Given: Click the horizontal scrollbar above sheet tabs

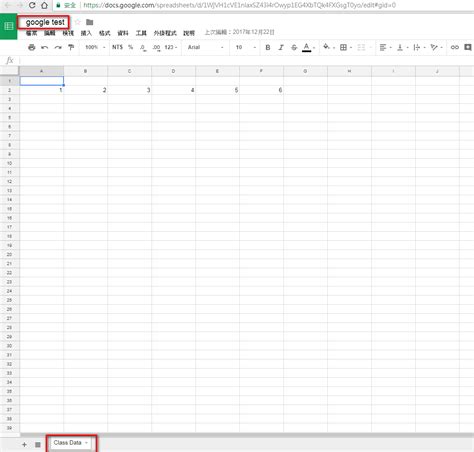Looking at the screenshot, I should pos(247,435).
